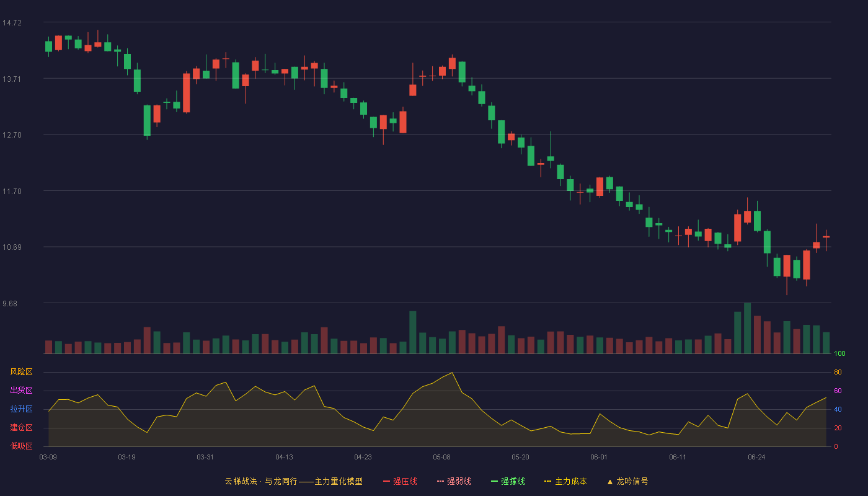
Task: Click the 龙吟信号 triangle legend icon
Action: (610, 482)
